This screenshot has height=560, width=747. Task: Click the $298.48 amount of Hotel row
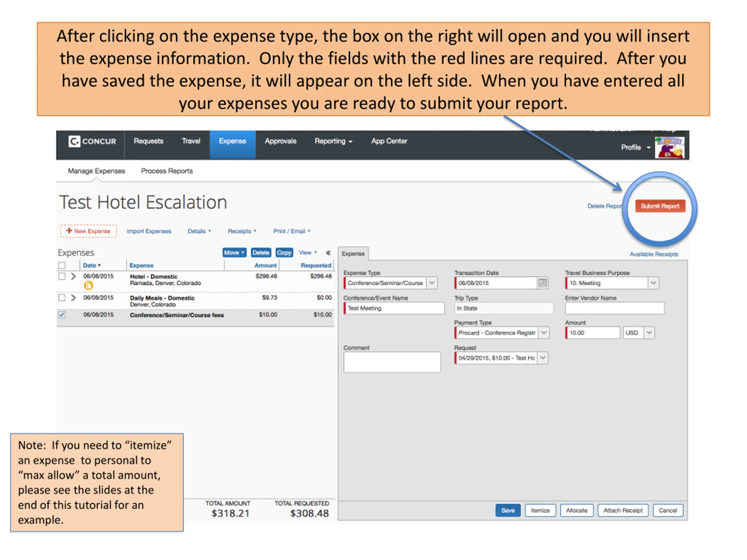click(266, 276)
